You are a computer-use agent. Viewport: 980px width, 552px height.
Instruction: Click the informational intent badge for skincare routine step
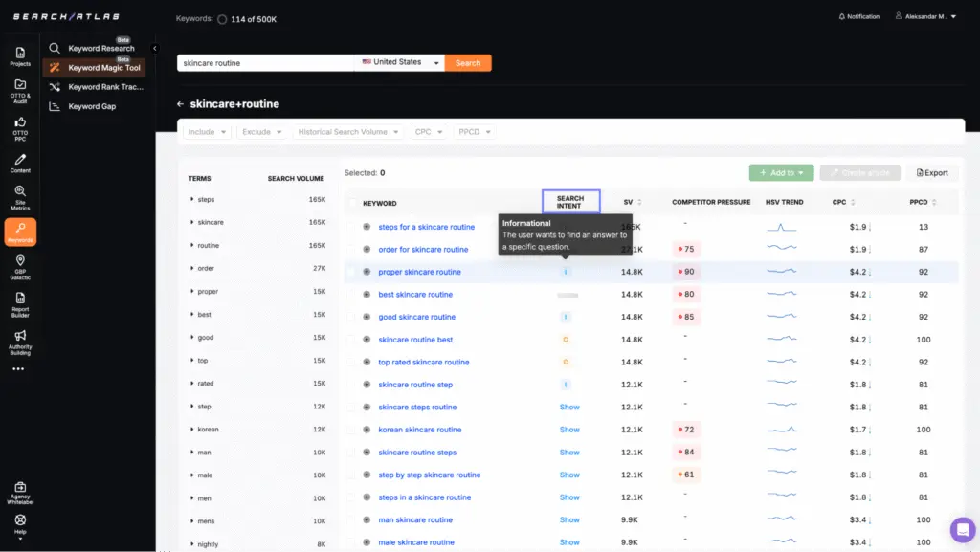point(566,385)
